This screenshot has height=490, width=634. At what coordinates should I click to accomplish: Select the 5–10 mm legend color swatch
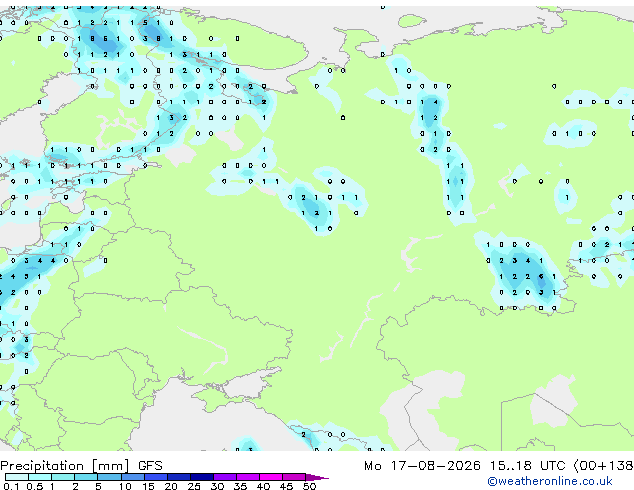click(x=109, y=477)
